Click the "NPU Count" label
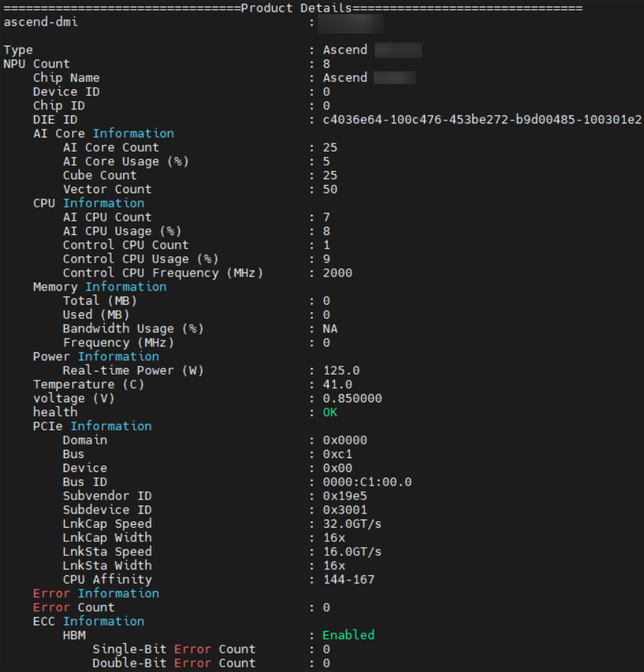Screen dimensions: 644x672 coord(36,64)
